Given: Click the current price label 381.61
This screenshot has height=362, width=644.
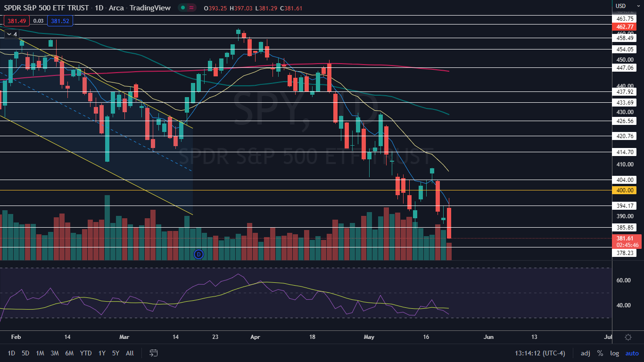Looking at the screenshot, I should [625, 239].
